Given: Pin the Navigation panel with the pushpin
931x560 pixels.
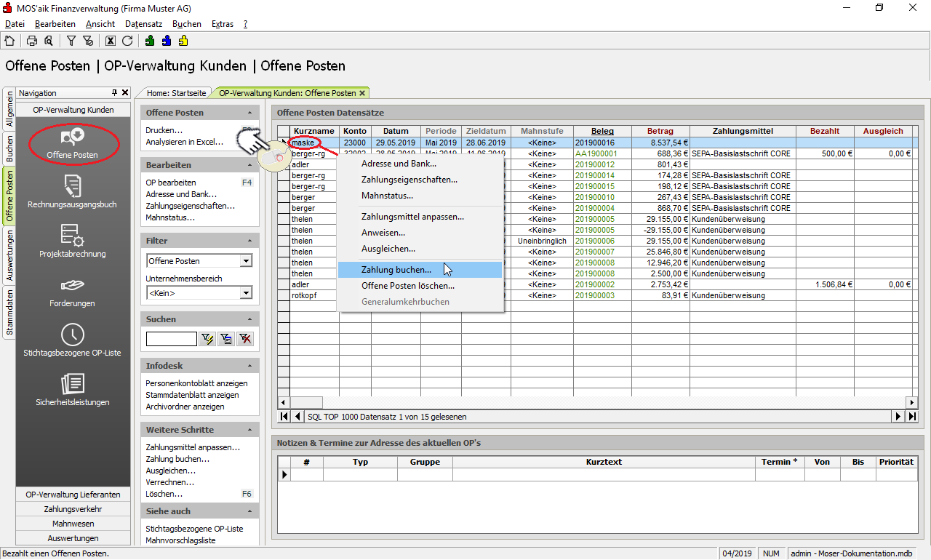Looking at the screenshot, I should [x=114, y=93].
